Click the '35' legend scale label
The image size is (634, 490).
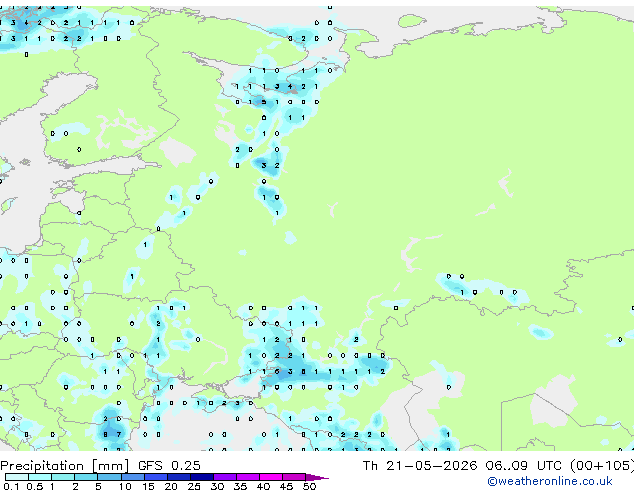(x=240, y=486)
